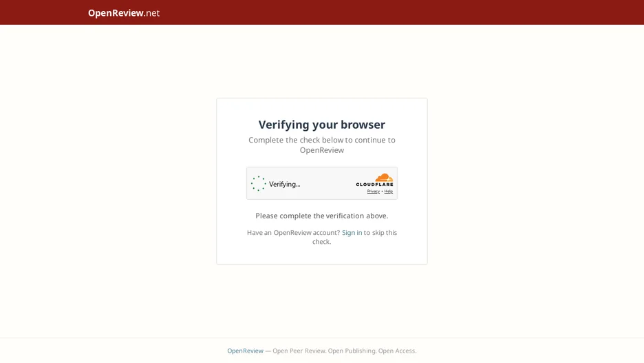Viewport: 644px width, 363px height.
Task: Click the 'Verifying your browser' heading
Action: tap(321, 125)
